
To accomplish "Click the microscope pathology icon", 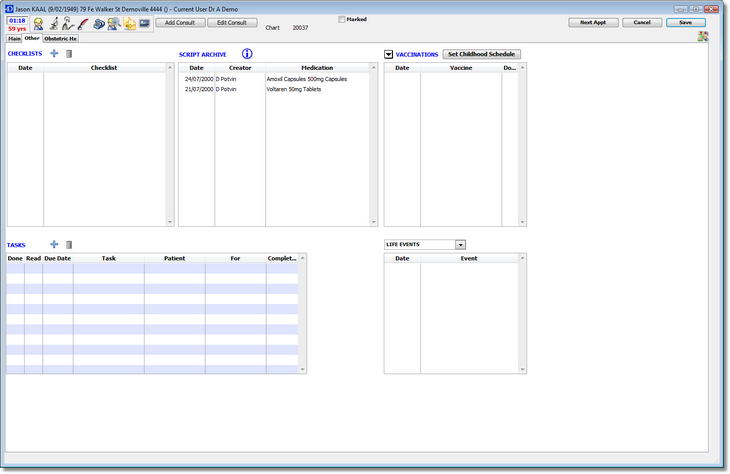I will pos(54,23).
